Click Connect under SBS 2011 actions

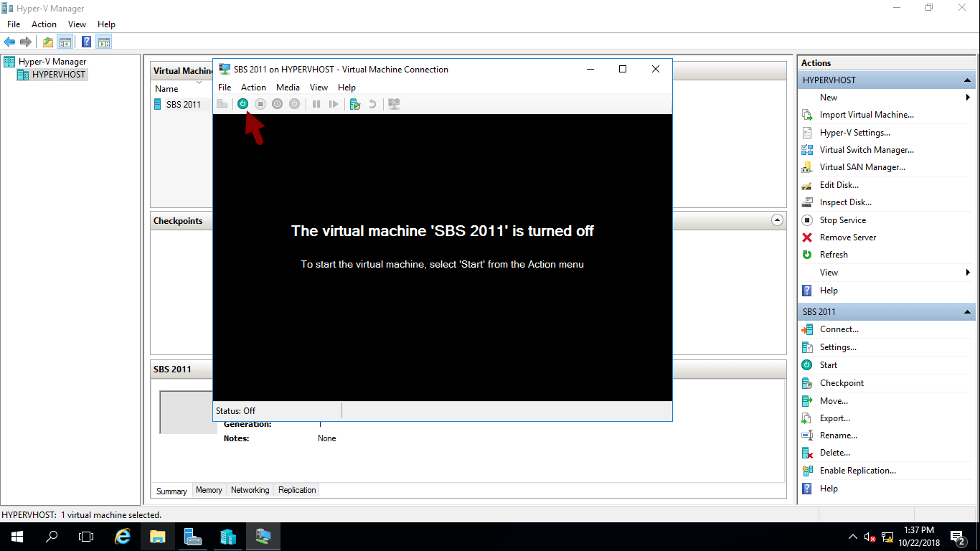pyautogui.click(x=839, y=329)
